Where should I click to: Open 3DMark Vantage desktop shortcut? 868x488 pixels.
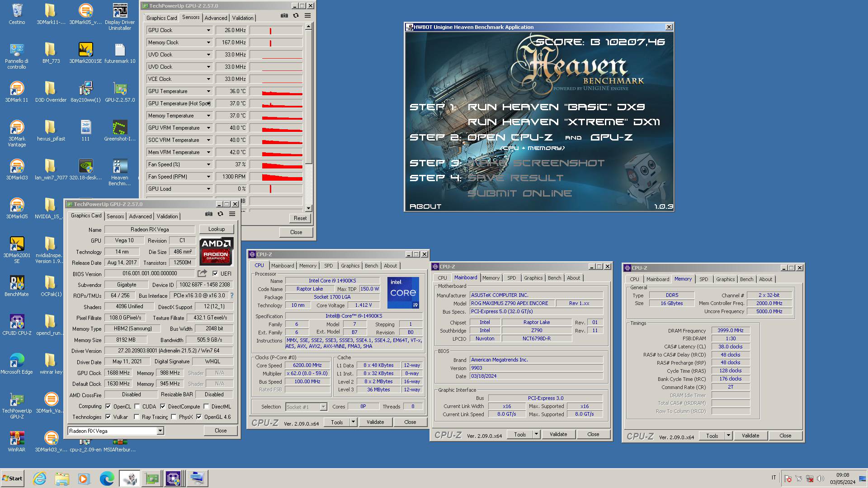pyautogui.click(x=17, y=134)
